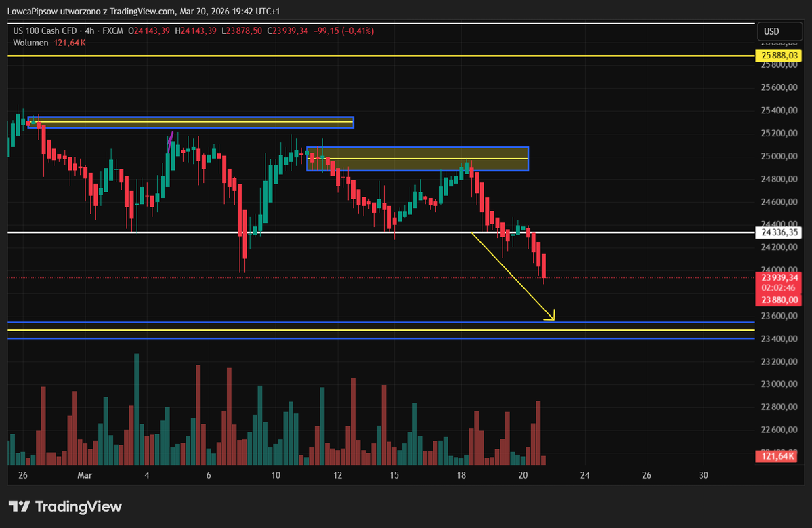Click the yellow price label 25 888,03
This screenshot has width=812, height=528.
pyautogui.click(x=779, y=56)
